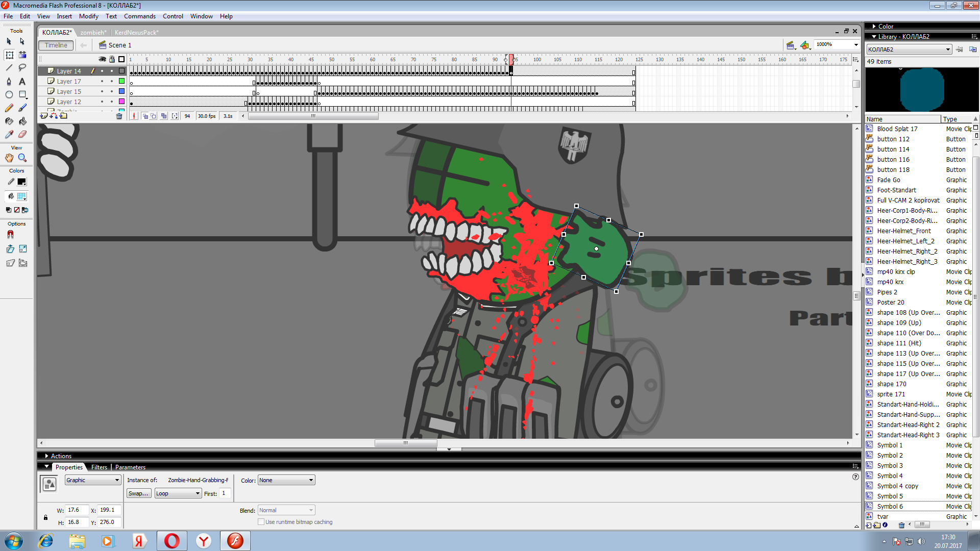Viewport: 980px width, 551px height.
Task: Pick the Pencil tool
Action: (9, 108)
